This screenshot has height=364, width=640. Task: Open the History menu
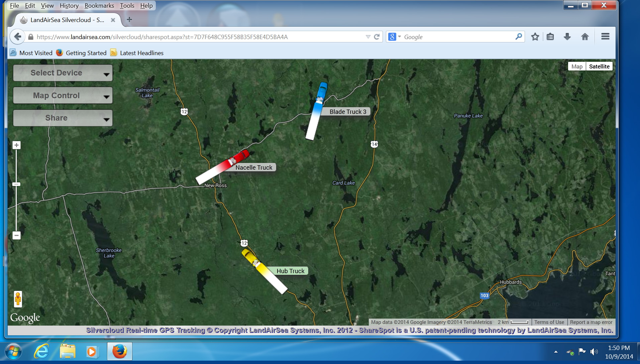point(69,5)
